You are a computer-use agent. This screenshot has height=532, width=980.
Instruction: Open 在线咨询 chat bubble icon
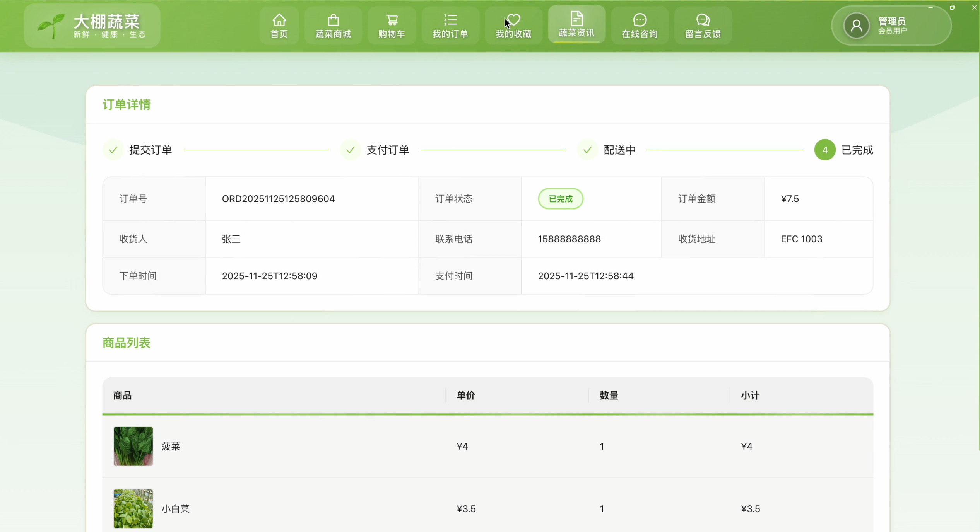point(640,20)
